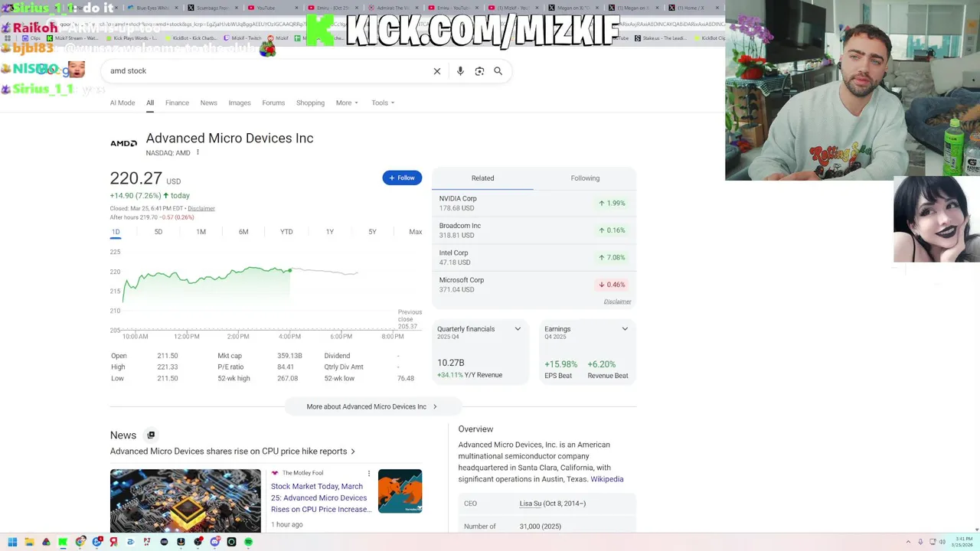Open Motley Fool 'Stock Market Today' article
Screen dimensions: 980x551
[321, 497]
